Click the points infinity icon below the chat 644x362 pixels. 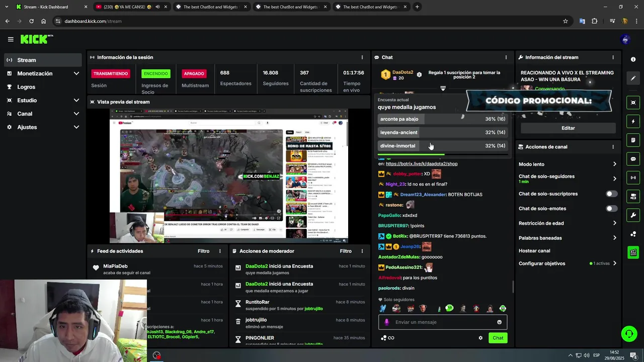[387, 338]
